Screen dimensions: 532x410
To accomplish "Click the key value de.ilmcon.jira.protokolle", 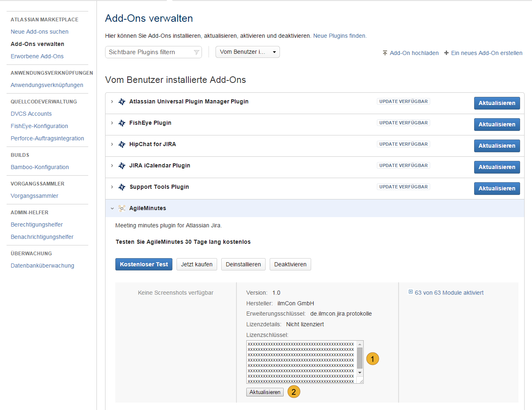I will (x=341, y=314).
